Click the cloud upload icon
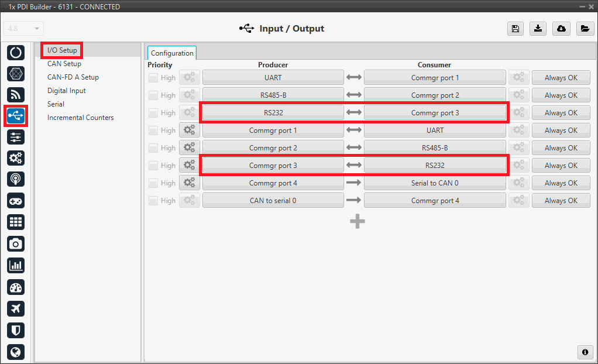 coord(561,29)
